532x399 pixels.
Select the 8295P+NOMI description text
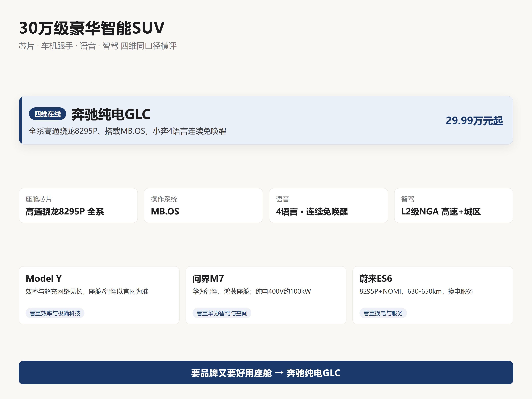coord(416,291)
